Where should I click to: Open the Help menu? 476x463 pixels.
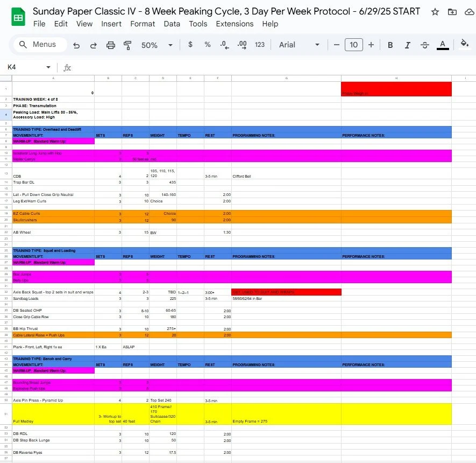(x=270, y=24)
